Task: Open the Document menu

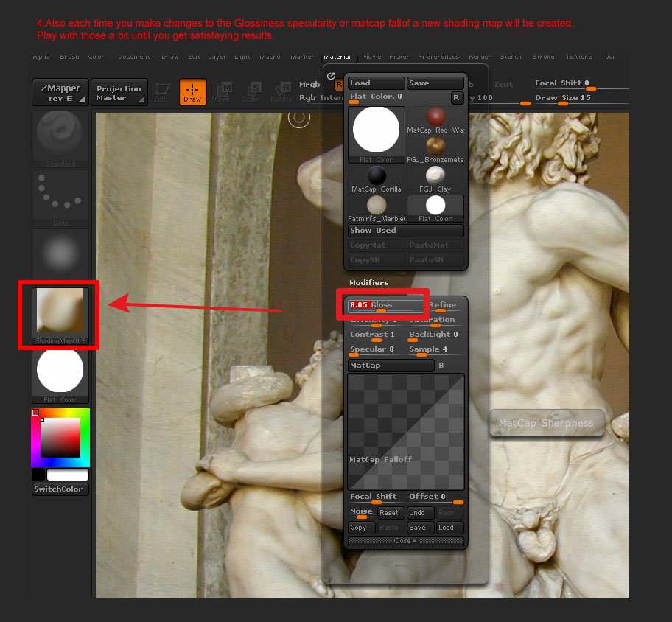Action: (133, 57)
